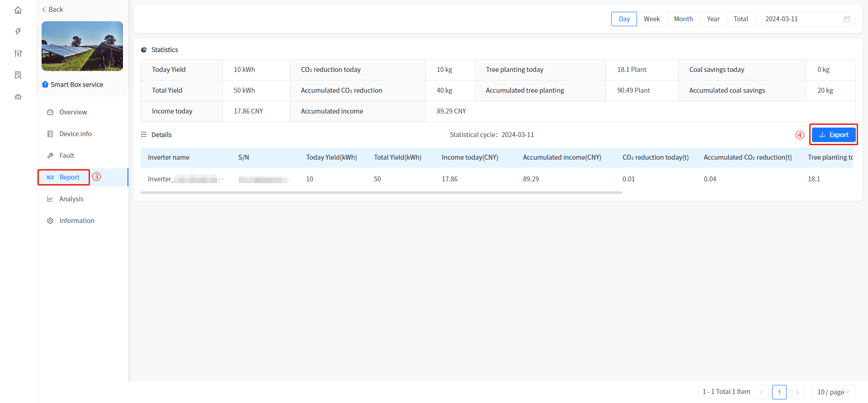The image size is (868, 403).
Task: Open the 2024-03-11 date picker
Action: [x=800, y=19]
